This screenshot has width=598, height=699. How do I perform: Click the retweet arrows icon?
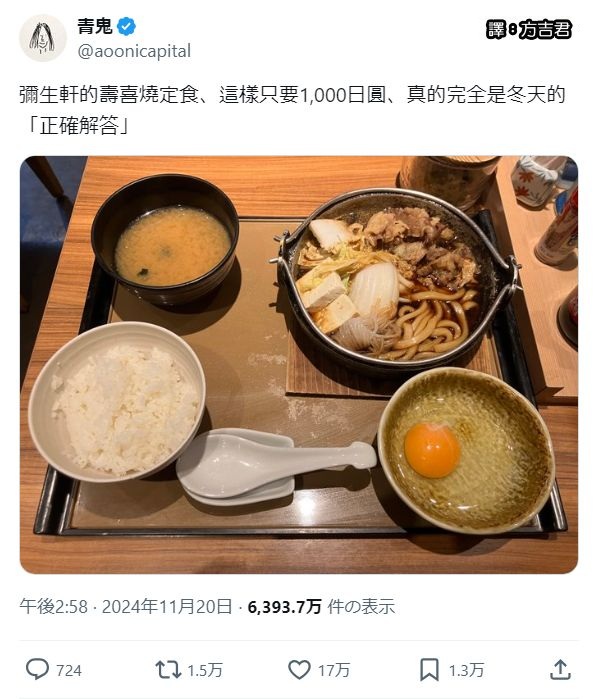click(x=168, y=670)
